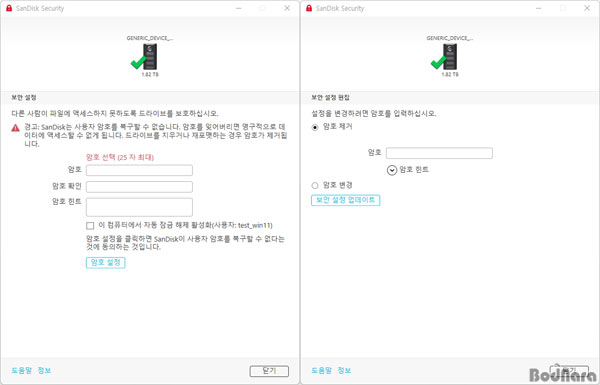The width and height of the screenshot is (600, 385).
Task: Expand 암호 힌트 chevron in right window
Action: click(x=392, y=170)
